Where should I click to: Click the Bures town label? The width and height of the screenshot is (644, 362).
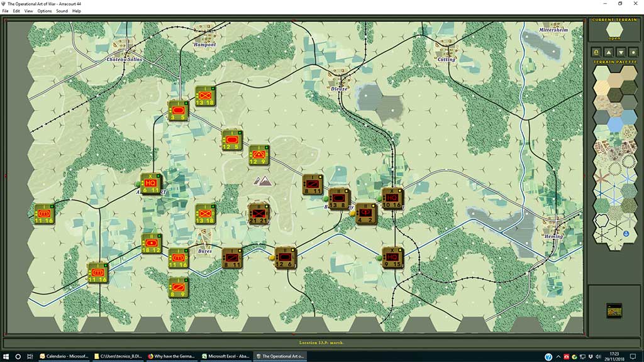click(204, 251)
